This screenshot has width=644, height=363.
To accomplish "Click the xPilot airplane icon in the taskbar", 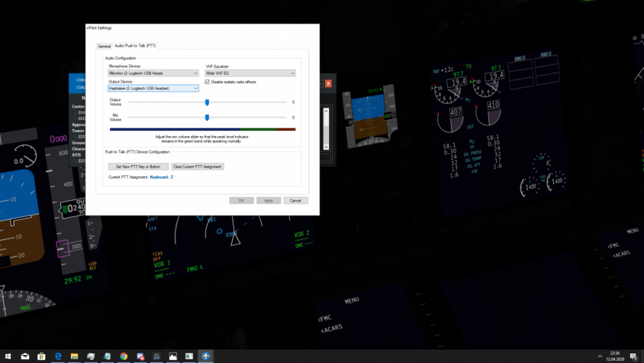I will click(x=205, y=356).
